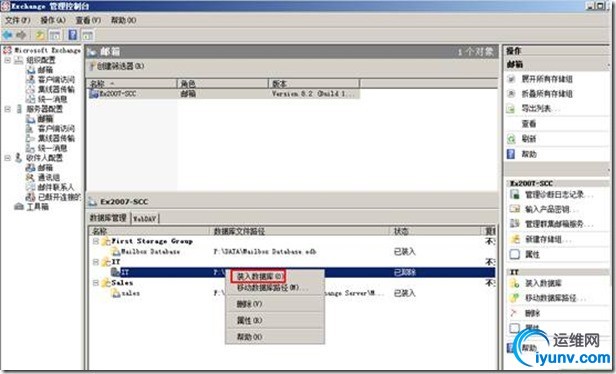Collapse the 收件人配置 tree node

coord(7,158)
